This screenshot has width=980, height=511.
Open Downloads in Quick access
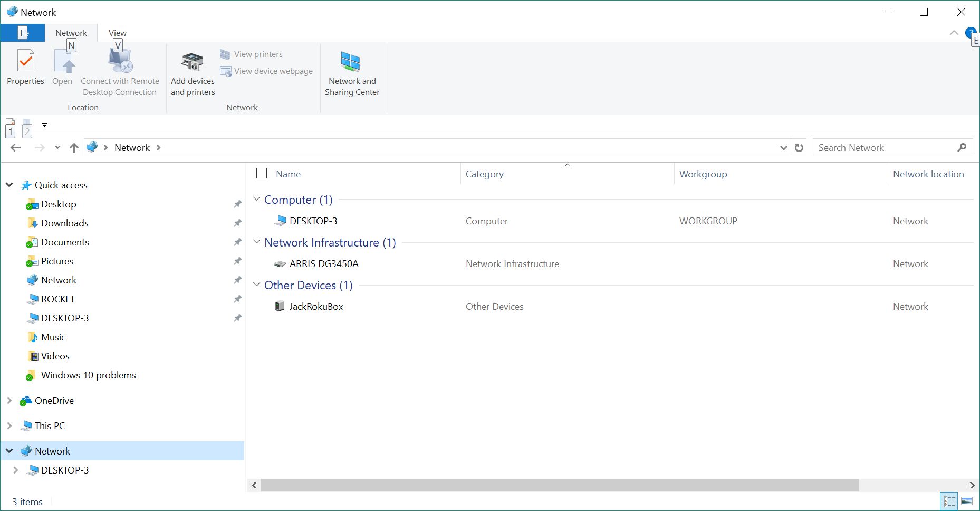64,223
